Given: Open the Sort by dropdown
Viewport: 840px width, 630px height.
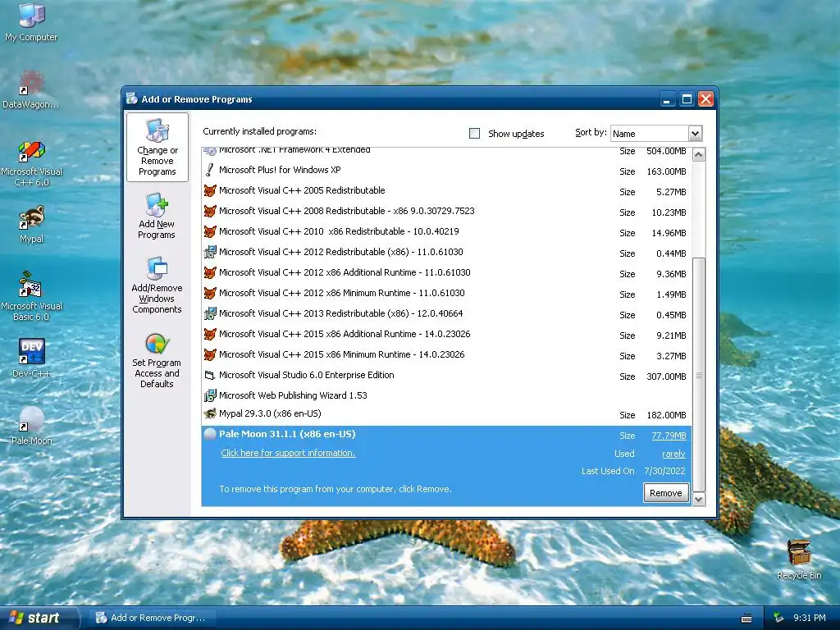Looking at the screenshot, I should pyautogui.click(x=695, y=134).
